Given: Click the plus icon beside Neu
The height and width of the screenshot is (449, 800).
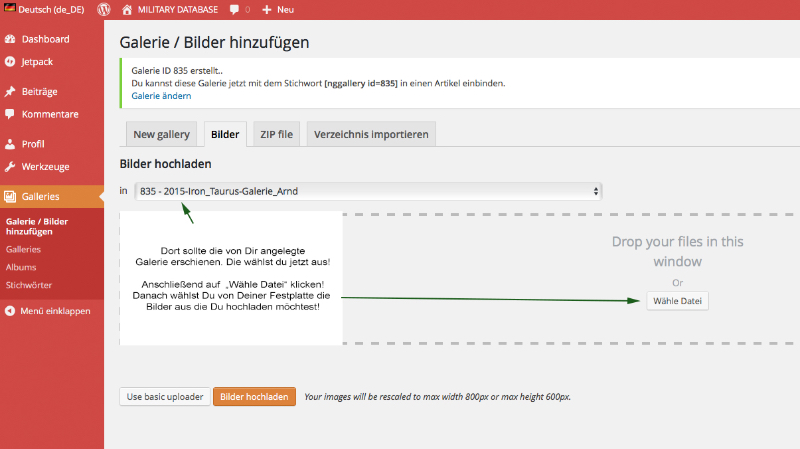Looking at the screenshot, I should tap(266, 10).
